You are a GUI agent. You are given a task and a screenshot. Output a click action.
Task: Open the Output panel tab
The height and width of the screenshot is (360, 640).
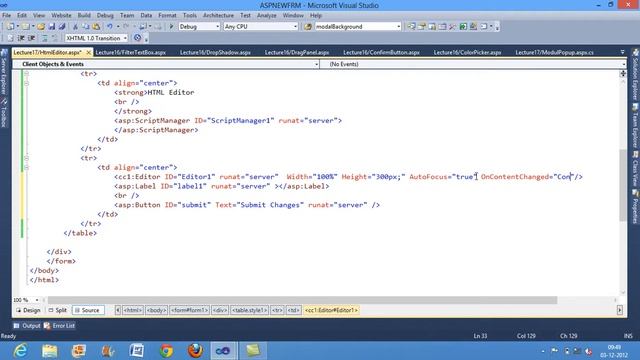coord(27,326)
